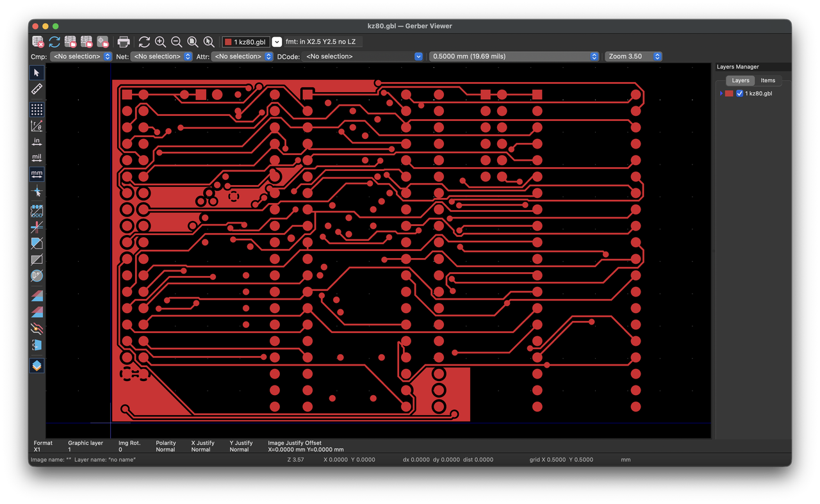Toggle full-screen crosshair cursor
Image resolution: width=820 pixels, height=504 pixels.
point(37,190)
